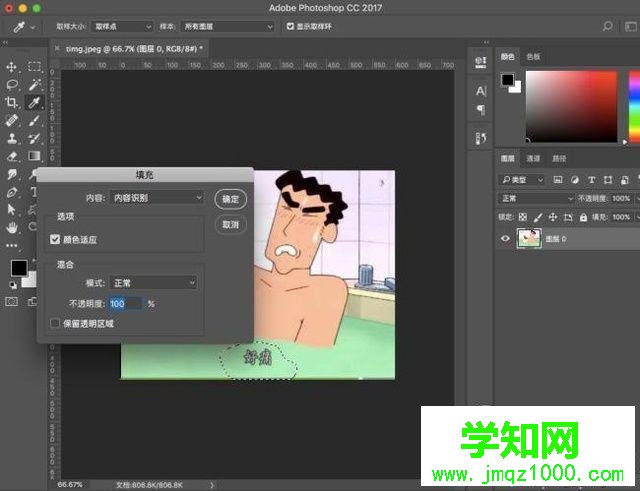This screenshot has width=640, height=491.
Task: Open the 模式 正常 dropdown in Fill dialog
Action: coord(154,282)
